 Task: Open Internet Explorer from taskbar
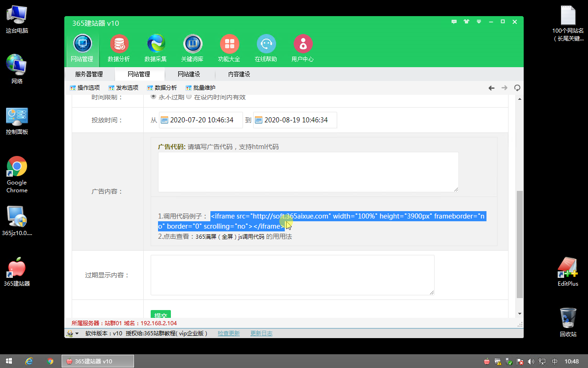[x=29, y=361]
